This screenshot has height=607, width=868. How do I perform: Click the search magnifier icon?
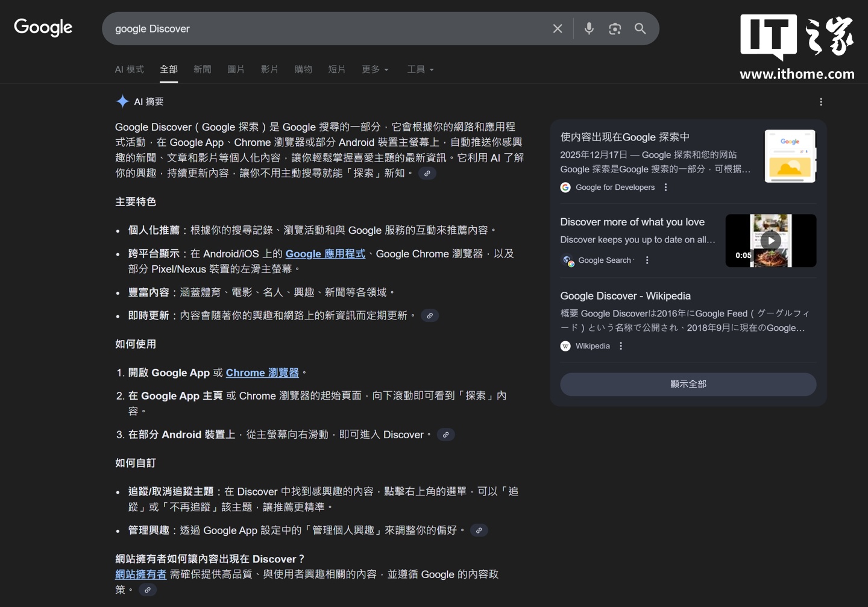click(x=640, y=28)
